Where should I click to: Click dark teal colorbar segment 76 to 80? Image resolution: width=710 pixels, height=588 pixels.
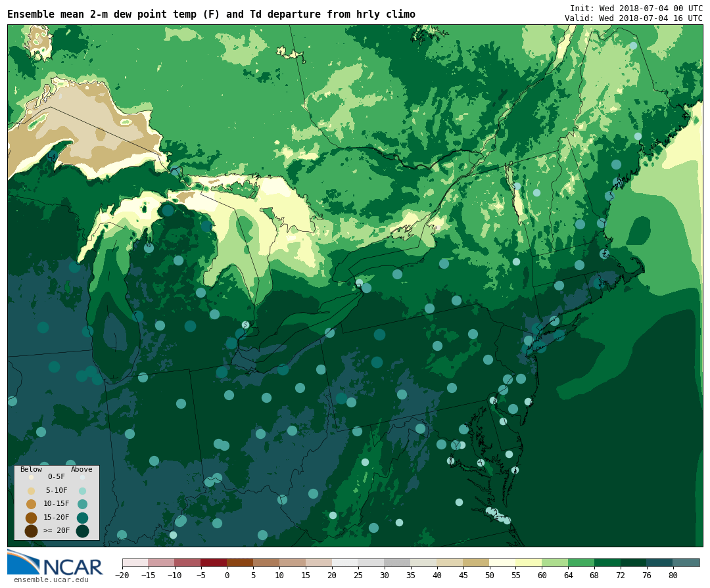tap(660, 563)
